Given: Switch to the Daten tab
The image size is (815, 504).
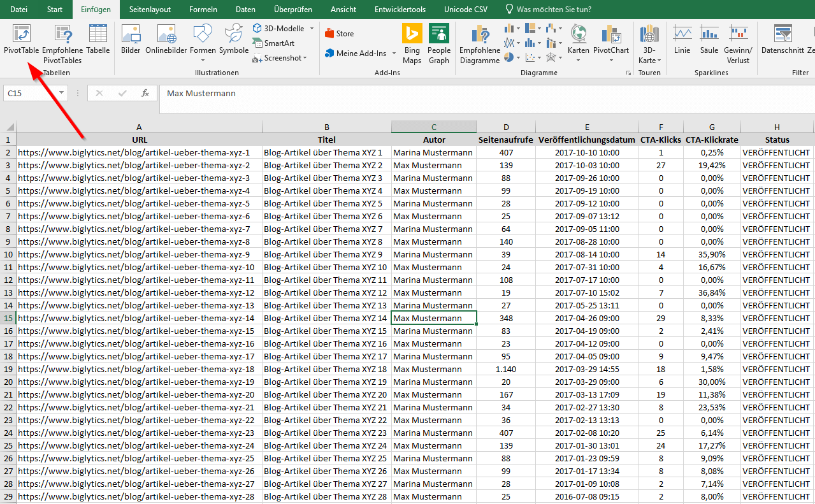Looking at the screenshot, I should point(245,10).
